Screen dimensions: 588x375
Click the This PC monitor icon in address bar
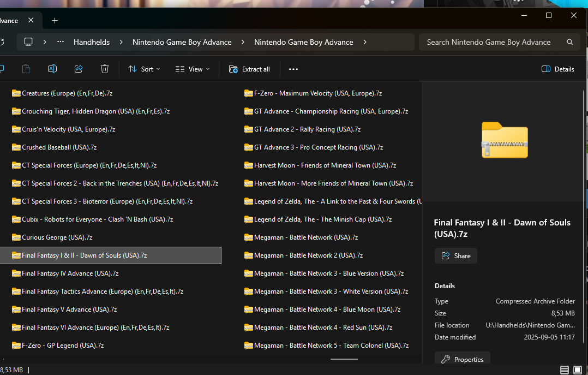[x=28, y=42]
